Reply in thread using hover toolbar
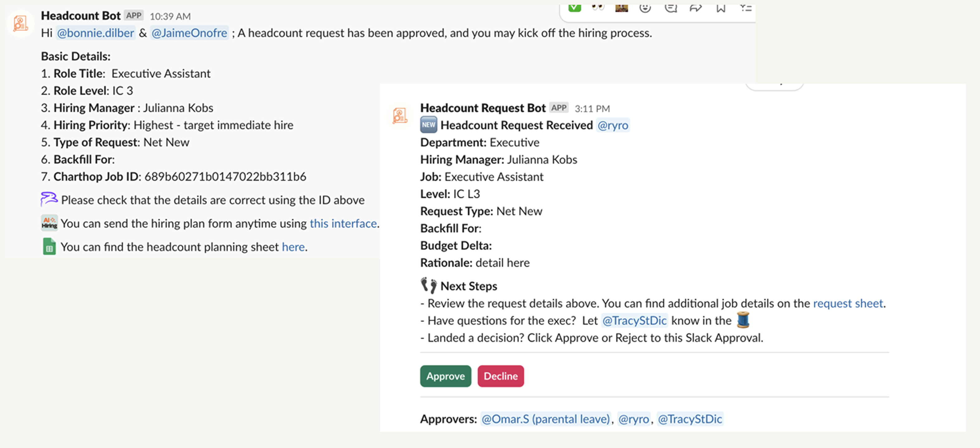 point(670,7)
